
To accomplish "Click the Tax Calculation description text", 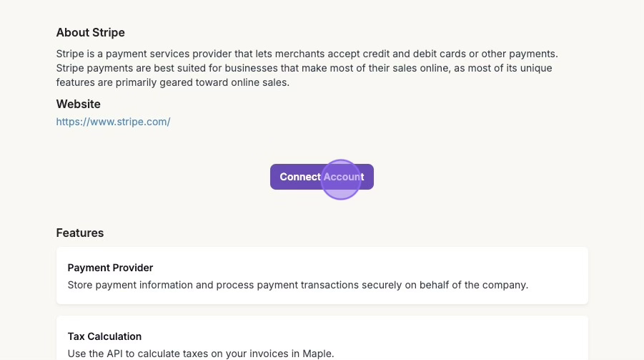I will click(x=200, y=354).
